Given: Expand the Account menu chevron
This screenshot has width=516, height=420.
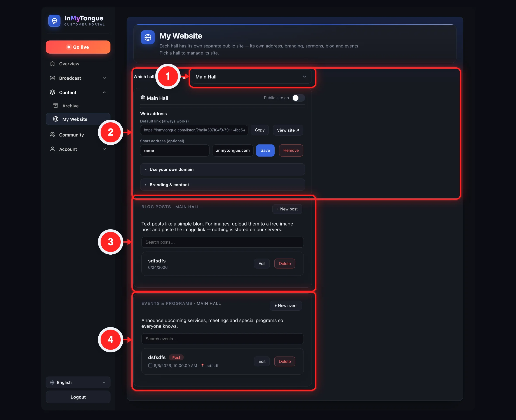Looking at the screenshot, I should [x=104, y=149].
